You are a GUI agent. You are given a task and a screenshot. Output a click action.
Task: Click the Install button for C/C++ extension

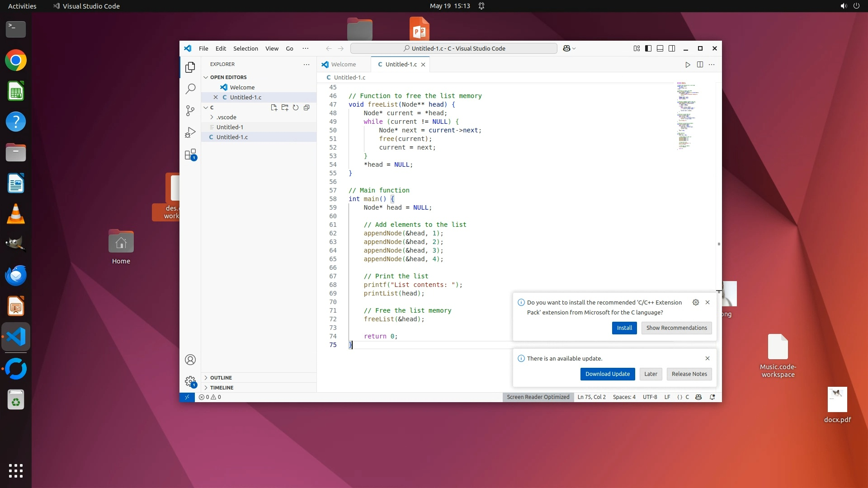pos(624,328)
